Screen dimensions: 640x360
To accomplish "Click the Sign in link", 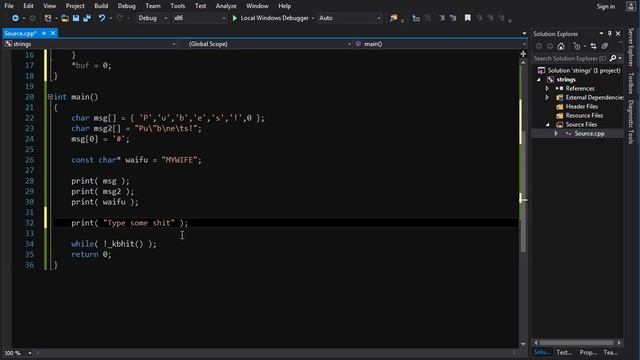I will click(x=606, y=6).
